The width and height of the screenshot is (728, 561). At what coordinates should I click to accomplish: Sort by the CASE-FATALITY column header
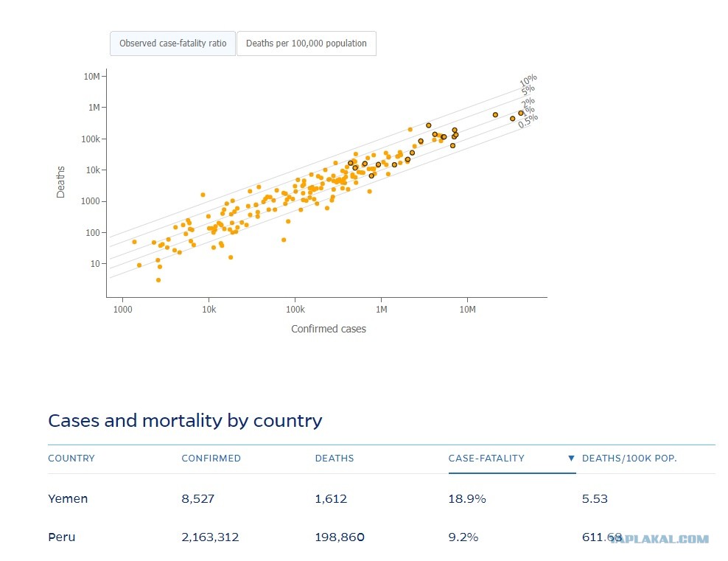click(486, 459)
